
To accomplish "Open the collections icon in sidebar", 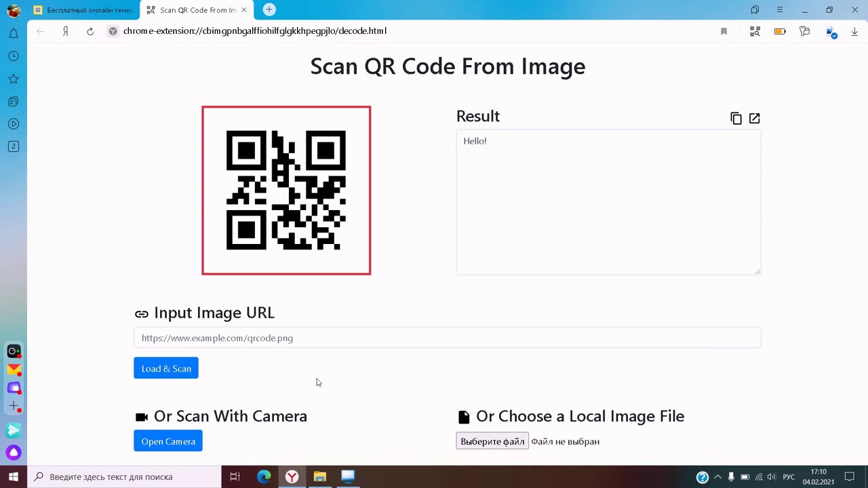I will pyautogui.click(x=14, y=102).
